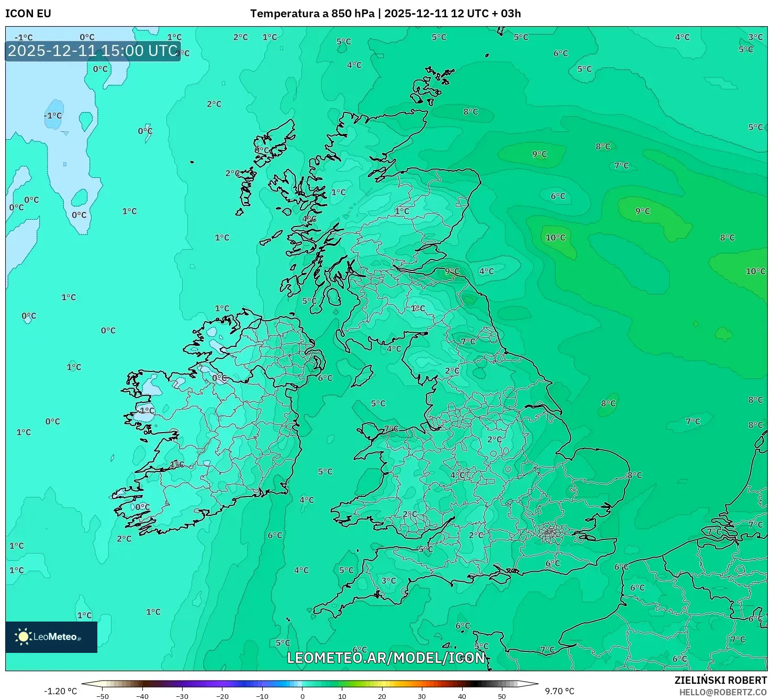Click the 50 tick on the colorbar
The image size is (772, 700).
pos(501,695)
